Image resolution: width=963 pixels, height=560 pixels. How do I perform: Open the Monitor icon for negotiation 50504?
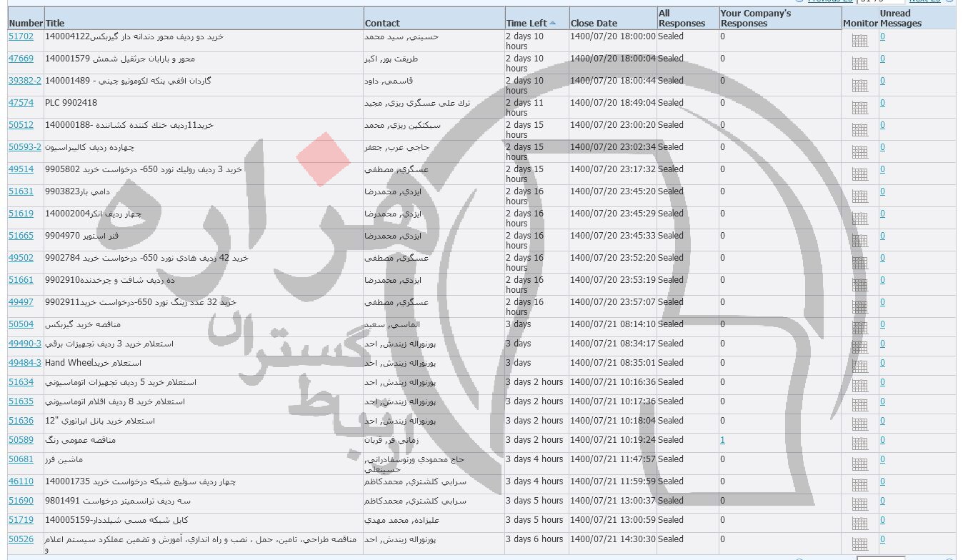tap(860, 328)
